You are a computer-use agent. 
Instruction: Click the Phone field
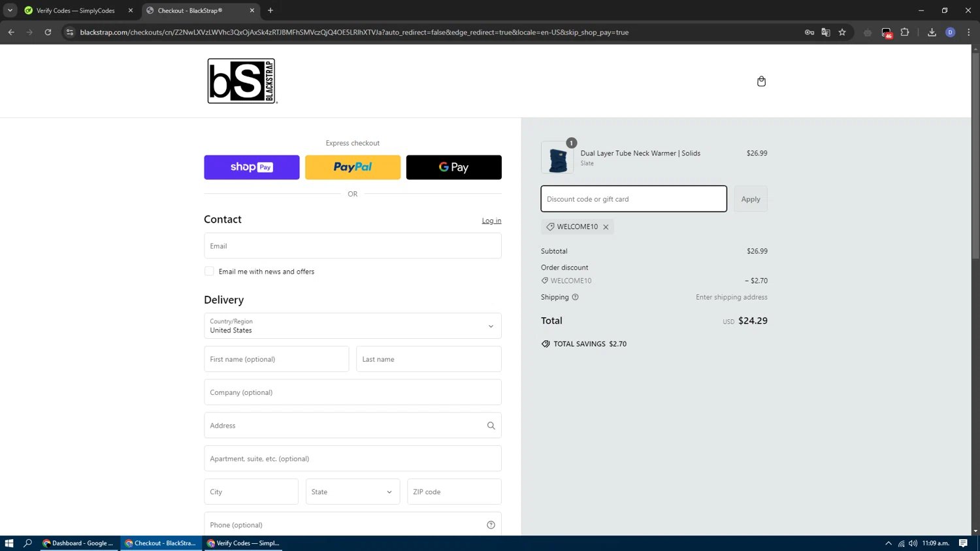[x=353, y=525]
